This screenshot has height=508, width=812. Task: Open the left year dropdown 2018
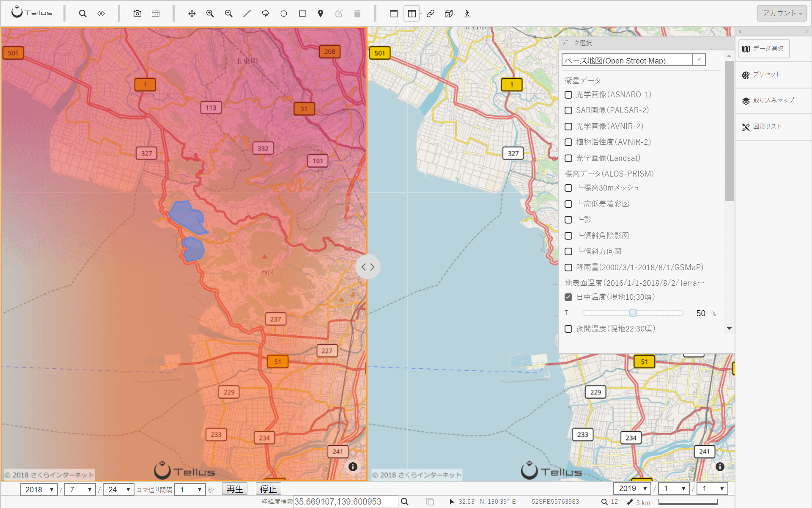(39, 489)
